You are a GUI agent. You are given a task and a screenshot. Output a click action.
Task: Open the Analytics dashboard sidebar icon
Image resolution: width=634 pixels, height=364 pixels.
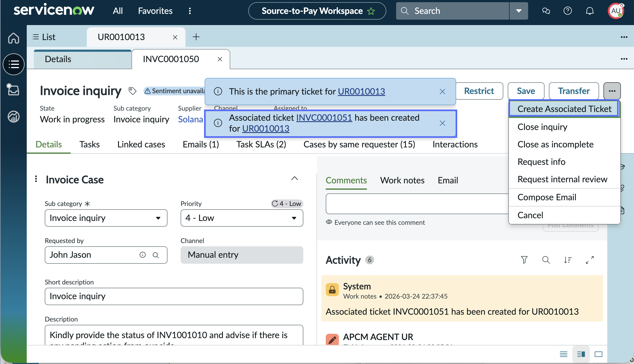[14, 117]
